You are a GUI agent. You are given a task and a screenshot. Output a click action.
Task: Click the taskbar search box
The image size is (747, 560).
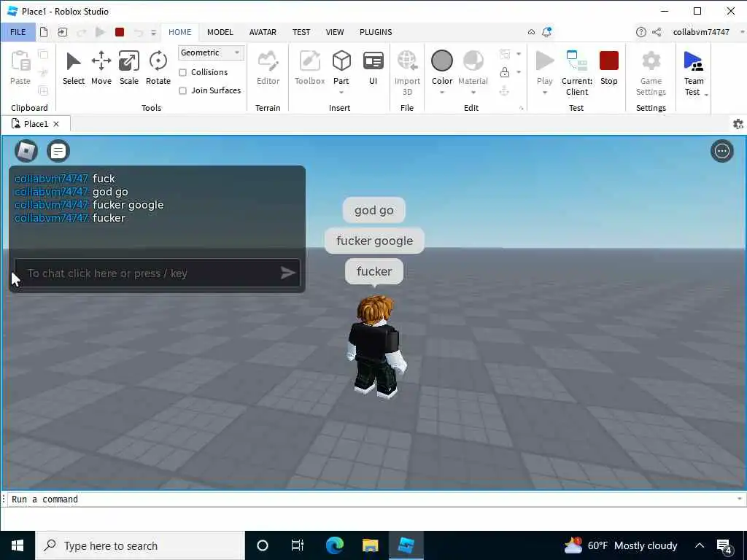[x=140, y=545]
